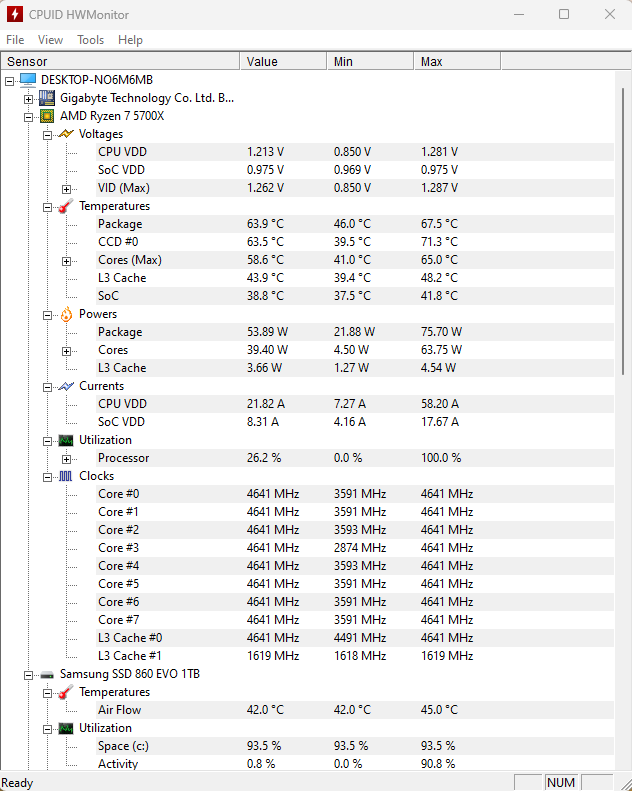The width and height of the screenshot is (632, 791).
Task: Click the Clocks signal icon
Action: point(66,476)
